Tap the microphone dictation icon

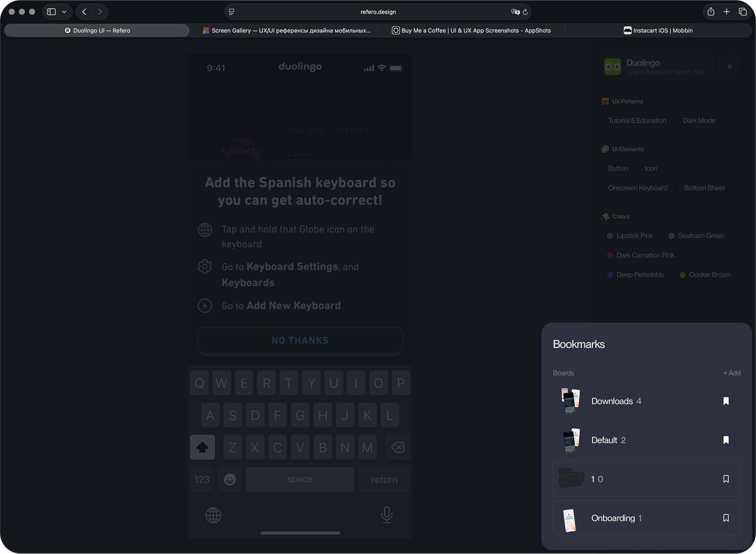[387, 515]
